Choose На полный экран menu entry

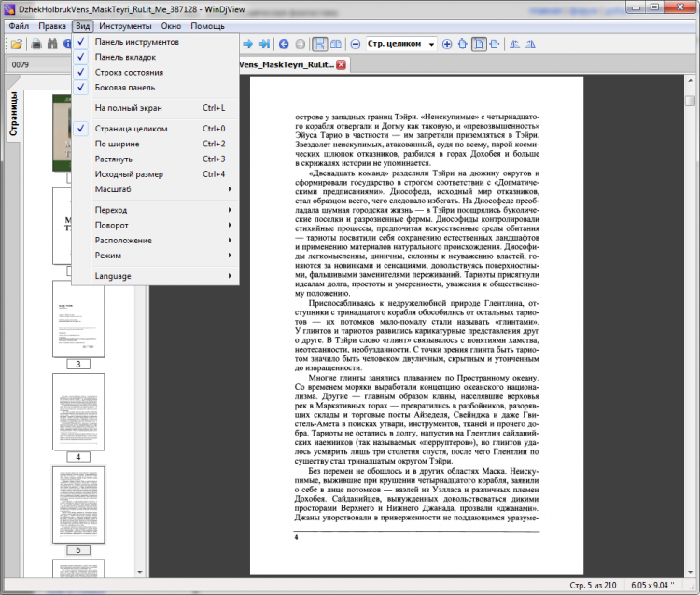tap(155, 108)
